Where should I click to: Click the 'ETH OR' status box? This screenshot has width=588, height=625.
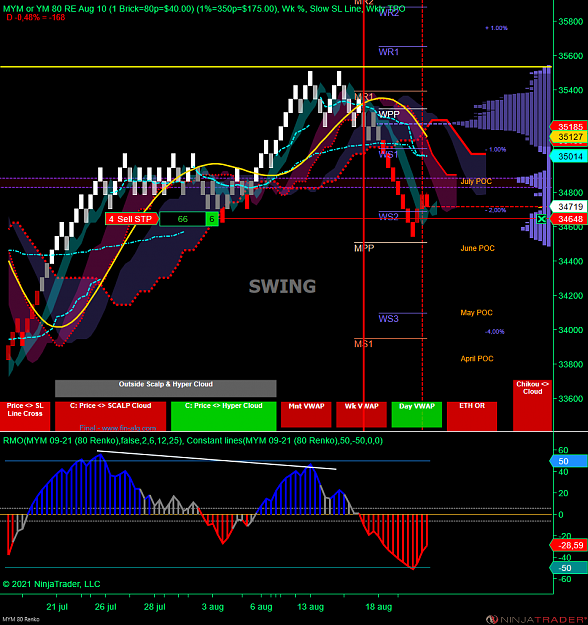pos(472,416)
